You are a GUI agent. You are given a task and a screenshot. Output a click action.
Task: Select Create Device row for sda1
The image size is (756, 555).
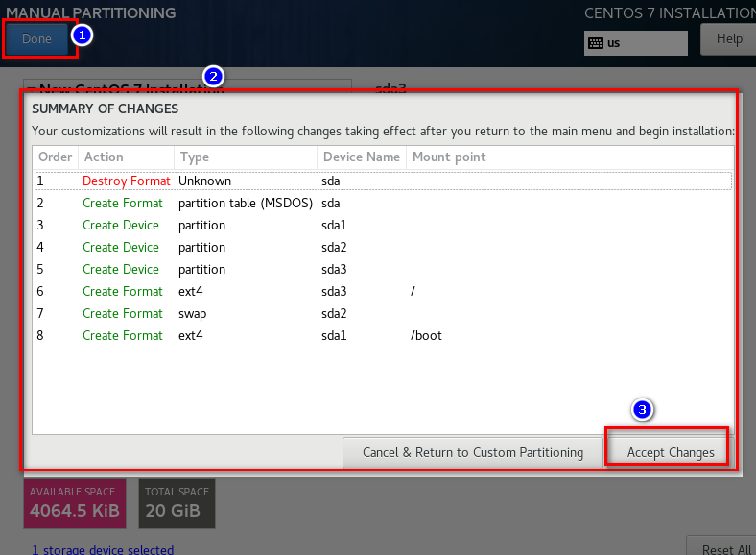click(x=383, y=226)
